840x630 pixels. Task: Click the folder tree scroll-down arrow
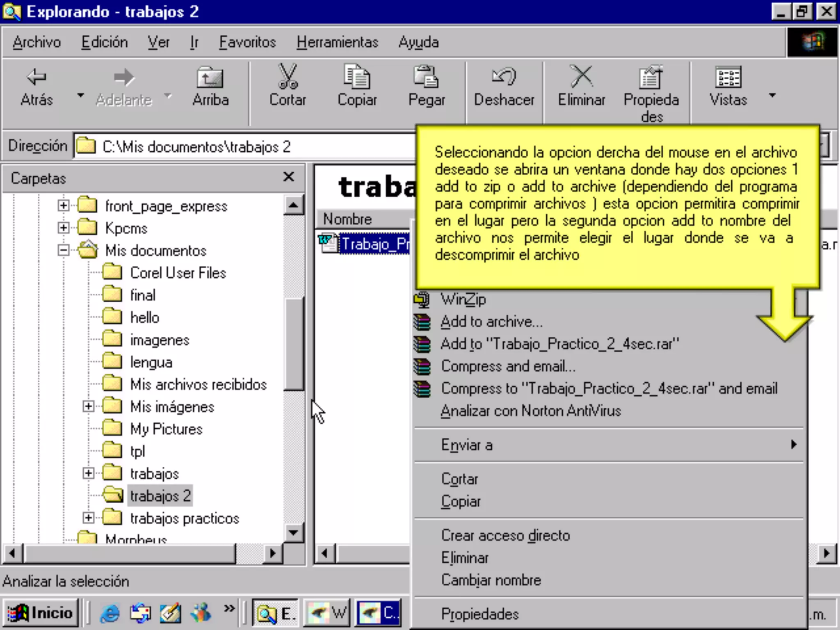pos(293,533)
